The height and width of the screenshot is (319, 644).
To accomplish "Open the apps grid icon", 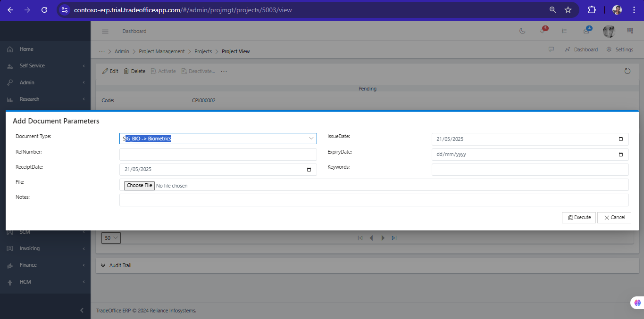I will [630, 31].
